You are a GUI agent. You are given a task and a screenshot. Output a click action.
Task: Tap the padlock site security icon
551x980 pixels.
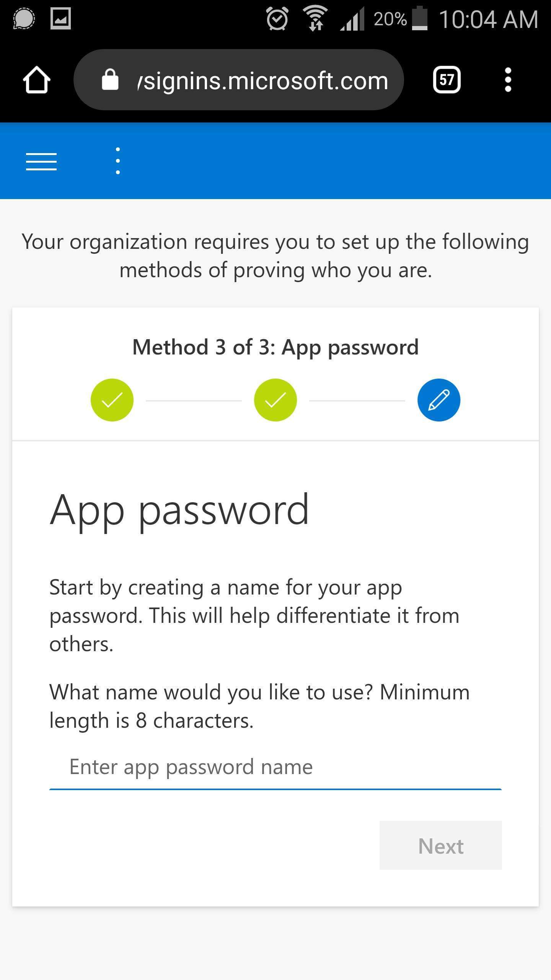click(x=110, y=80)
